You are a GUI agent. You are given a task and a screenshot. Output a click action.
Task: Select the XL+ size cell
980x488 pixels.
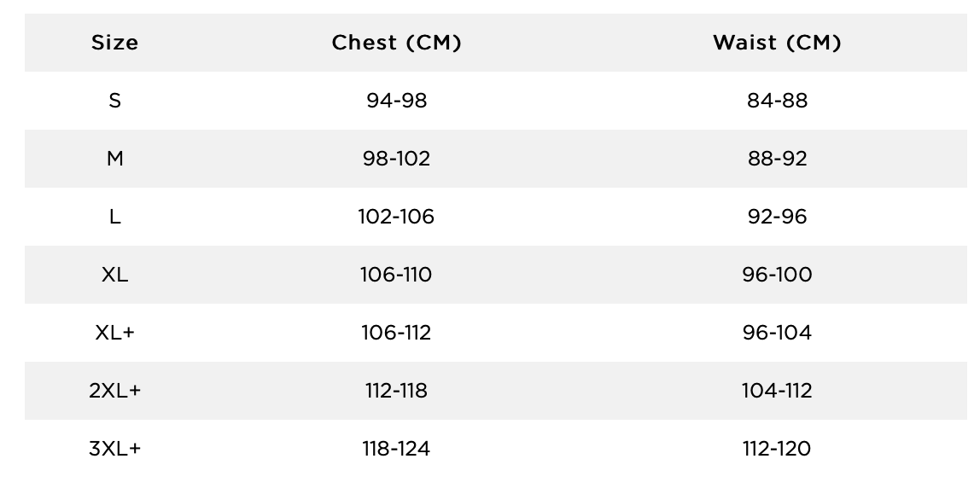click(114, 333)
